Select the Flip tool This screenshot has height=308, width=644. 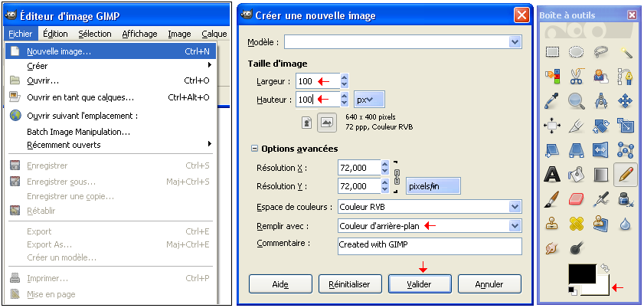601,150
